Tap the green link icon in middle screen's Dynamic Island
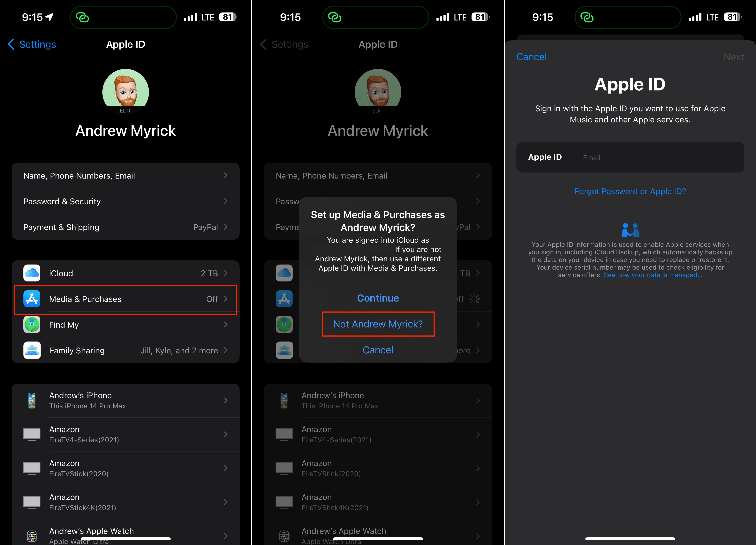 pos(334,17)
